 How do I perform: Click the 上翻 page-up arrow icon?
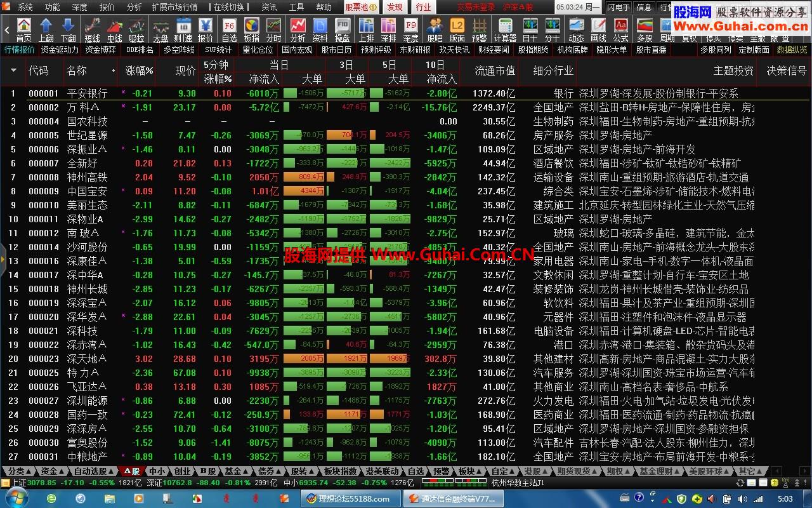coord(46,30)
